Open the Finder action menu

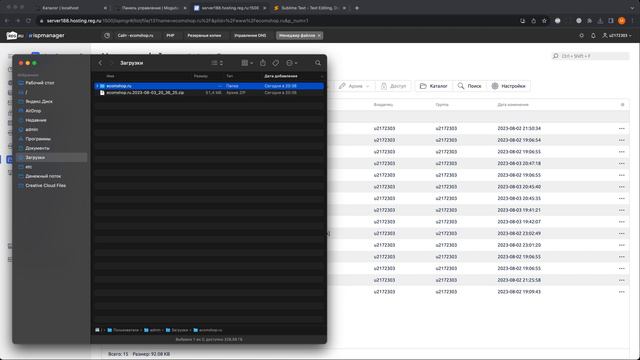[291, 63]
